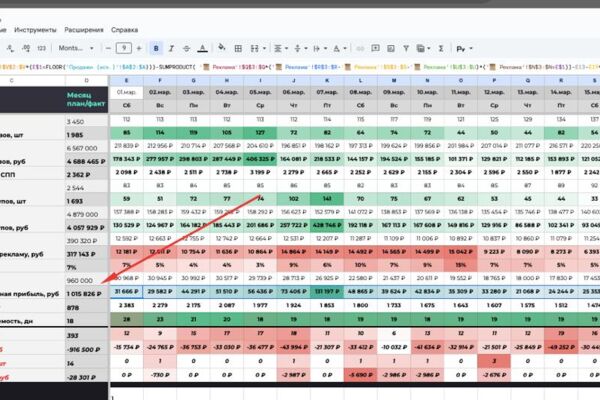This screenshot has height=400, width=600.
Task: Increase font size with the plus button
Action: [x=139, y=48]
